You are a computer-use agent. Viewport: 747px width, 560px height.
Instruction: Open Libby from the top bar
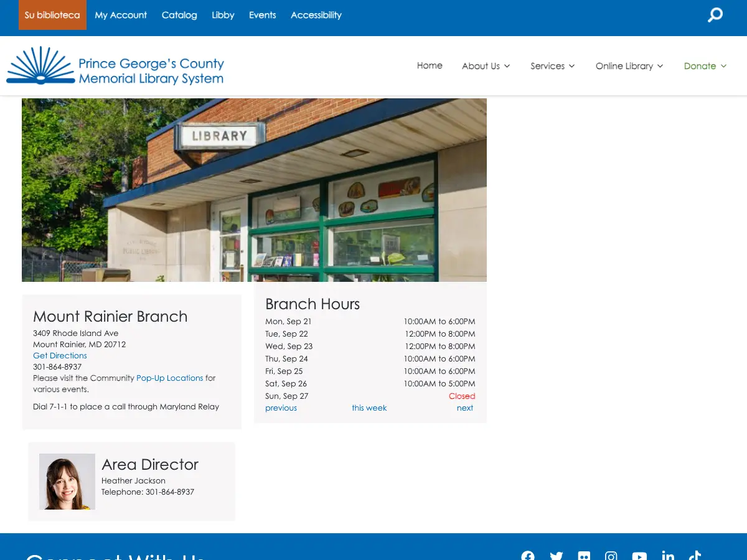click(223, 15)
